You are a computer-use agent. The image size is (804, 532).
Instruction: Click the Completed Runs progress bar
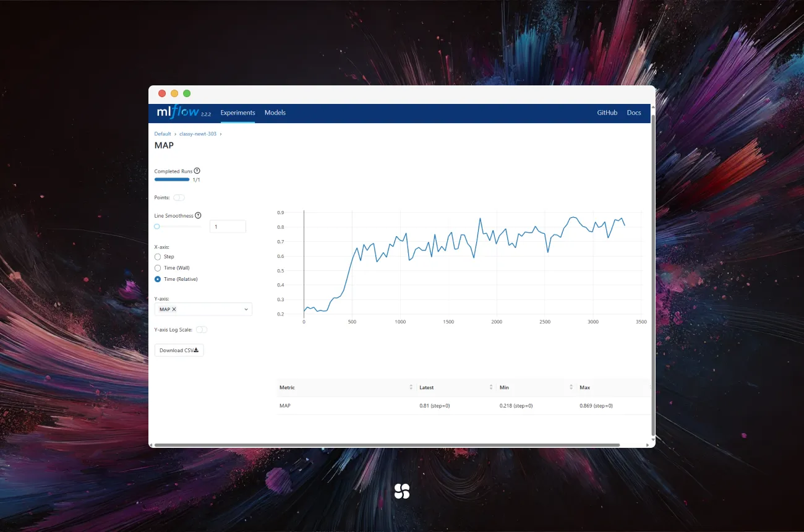(x=172, y=179)
